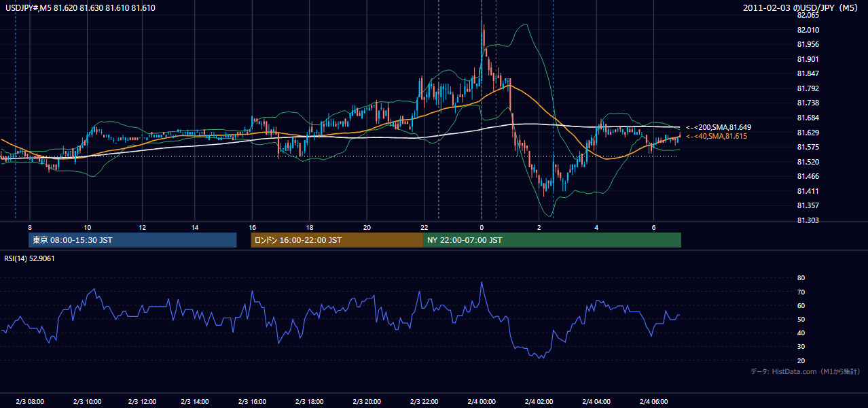Click the USDJPY#,M5 symbol header text
Viewport: 868px width, 408px height.
tap(79, 7)
